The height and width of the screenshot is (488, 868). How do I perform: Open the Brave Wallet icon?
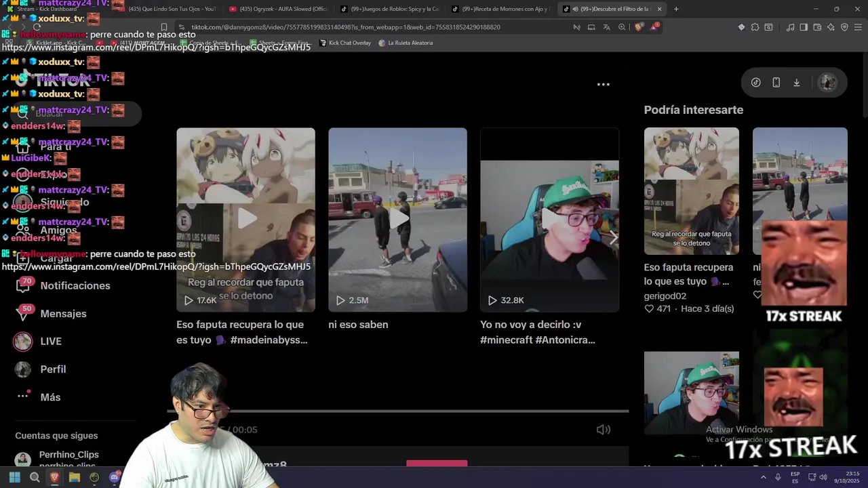coord(817,27)
